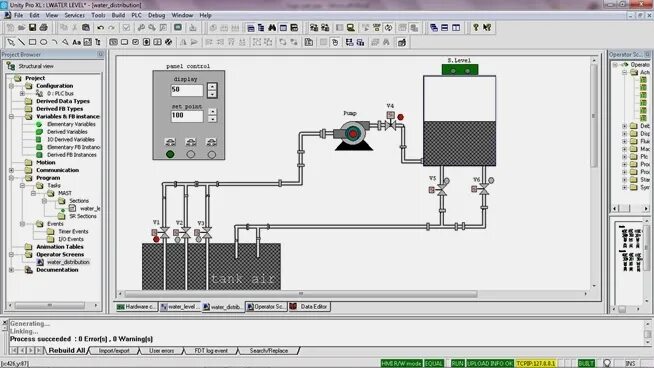
Task: Collapse the MAST tree node
Action: tap(33, 193)
